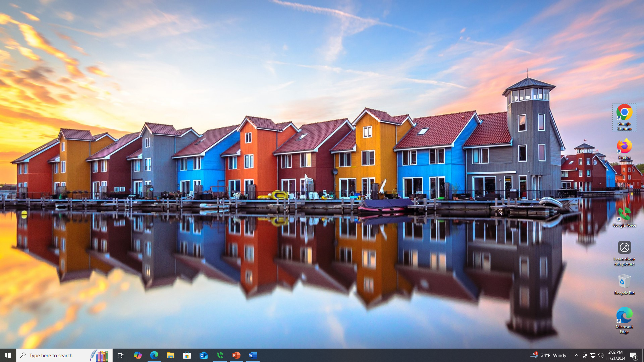
Task: Switch to Word in the taskbar
Action: tap(253, 355)
